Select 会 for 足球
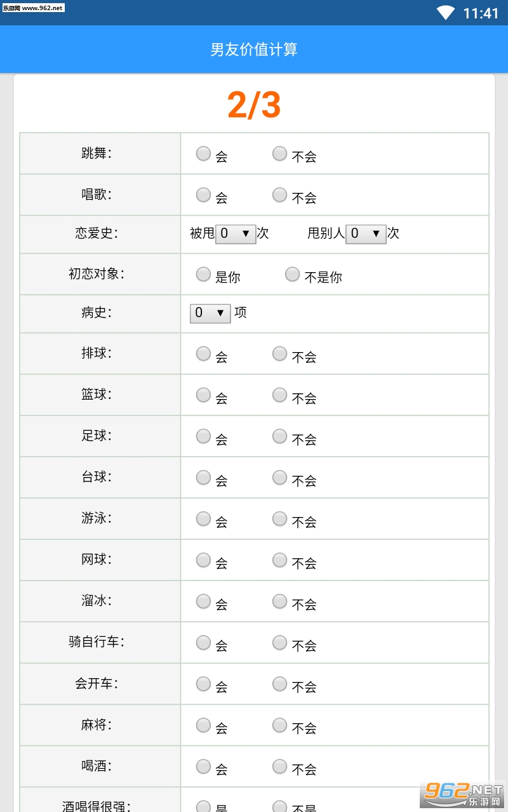This screenshot has width=508, height=812. click(x=203, y=436)
